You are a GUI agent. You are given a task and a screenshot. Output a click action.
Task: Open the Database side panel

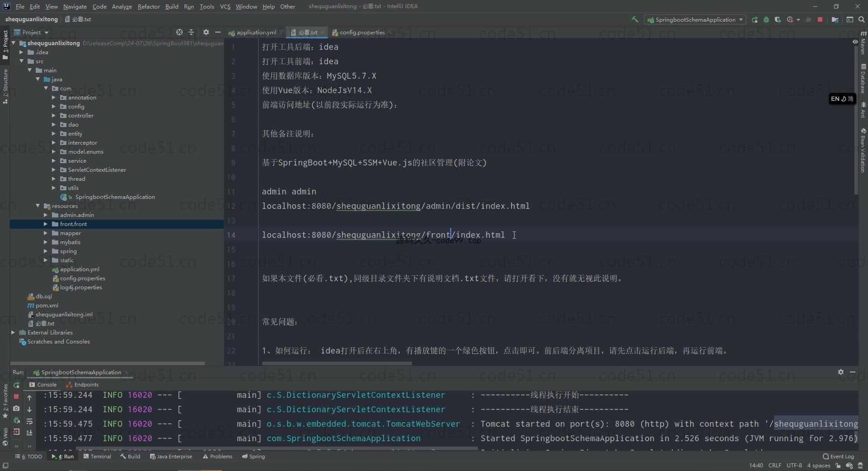[x=863, y=78]
